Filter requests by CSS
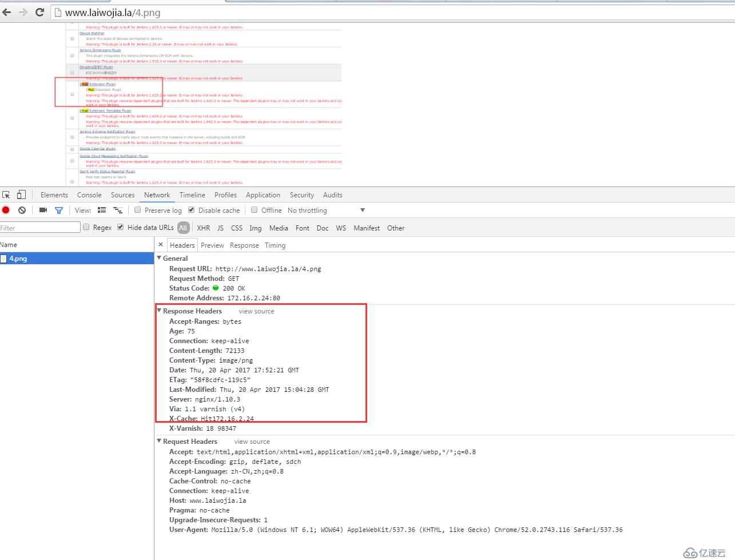The image size is (735, 560). tap(237, 228)
